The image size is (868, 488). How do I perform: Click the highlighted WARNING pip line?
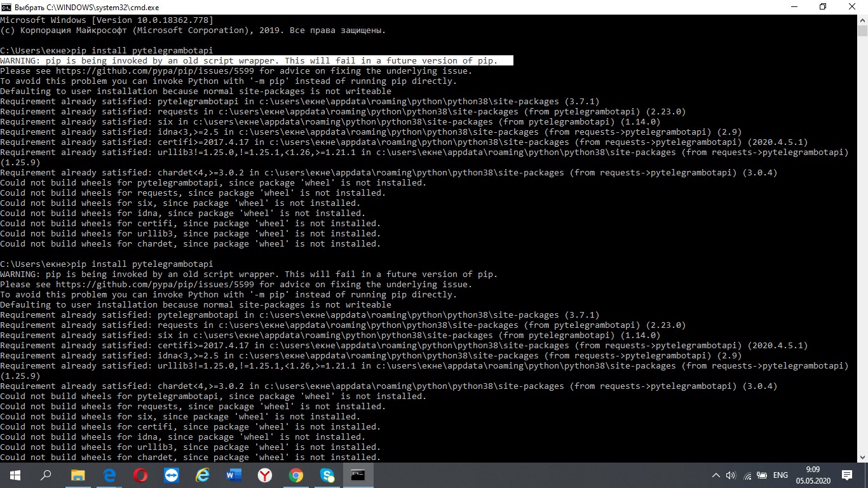click(257, 61)
